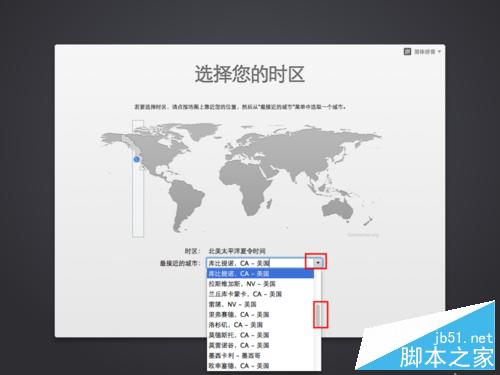Choose 兰丘库卡蒙卡, CA - 美国 from list
This screenshot has height=375, width=500.
click(260, 294)
